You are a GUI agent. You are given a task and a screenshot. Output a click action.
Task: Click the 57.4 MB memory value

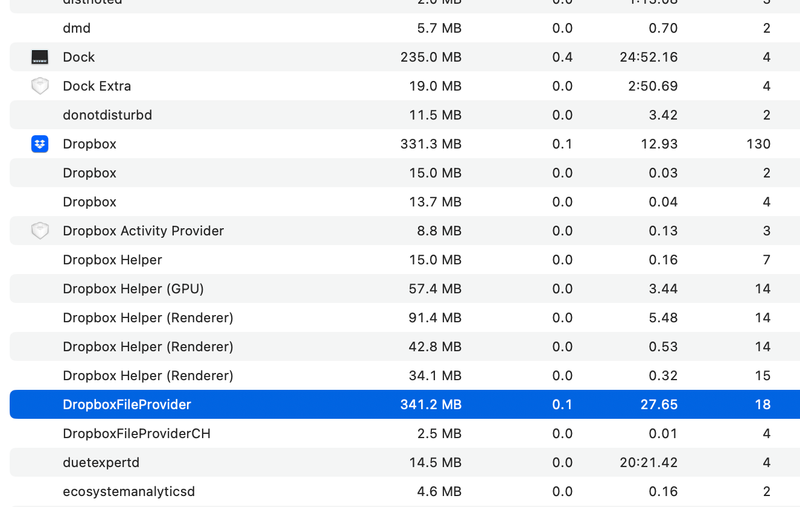pos(435,289)
